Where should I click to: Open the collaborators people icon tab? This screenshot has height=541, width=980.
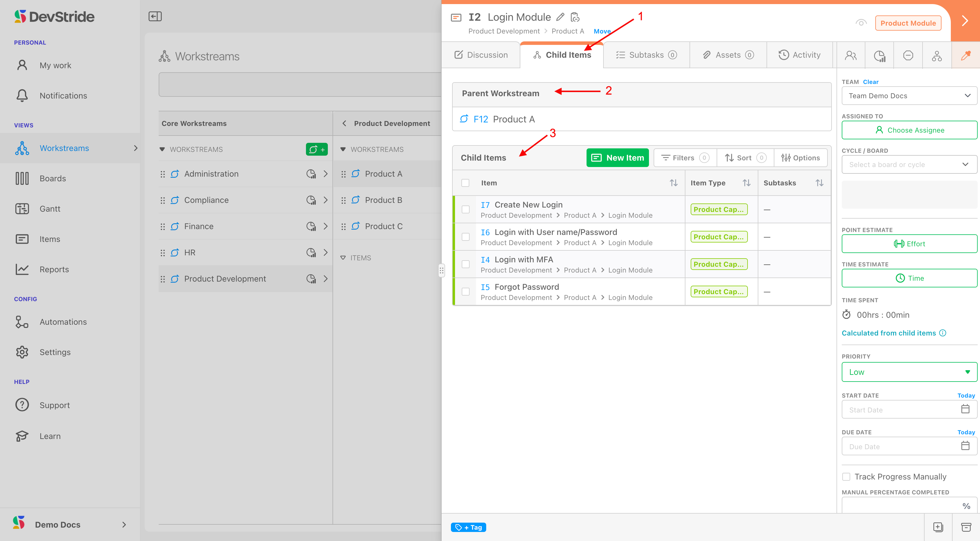850,55
